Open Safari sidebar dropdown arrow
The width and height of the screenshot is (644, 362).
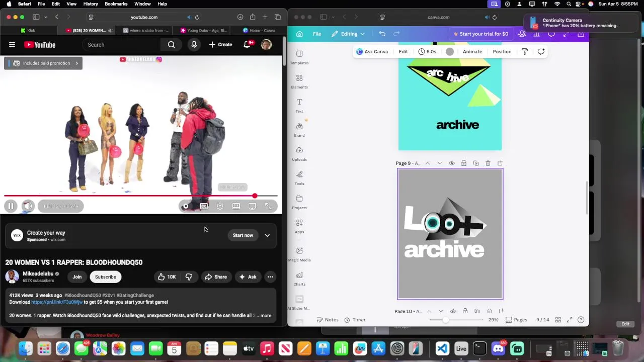point(45,17)
